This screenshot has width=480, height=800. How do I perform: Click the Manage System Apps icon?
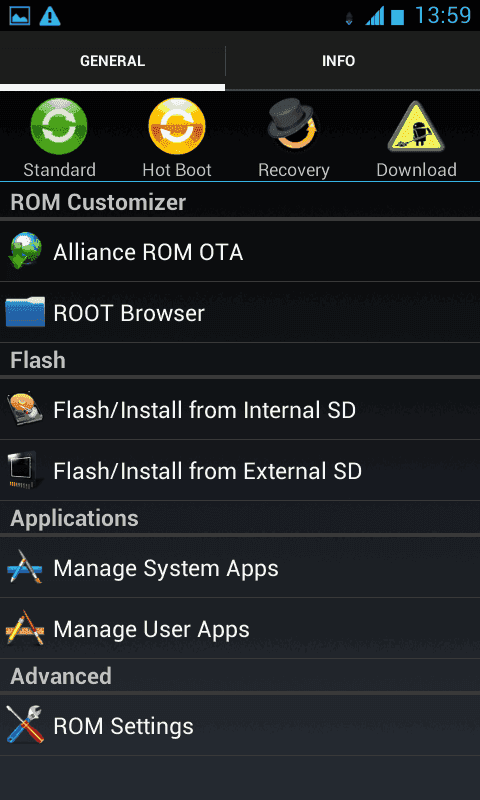tap(24, 567)
